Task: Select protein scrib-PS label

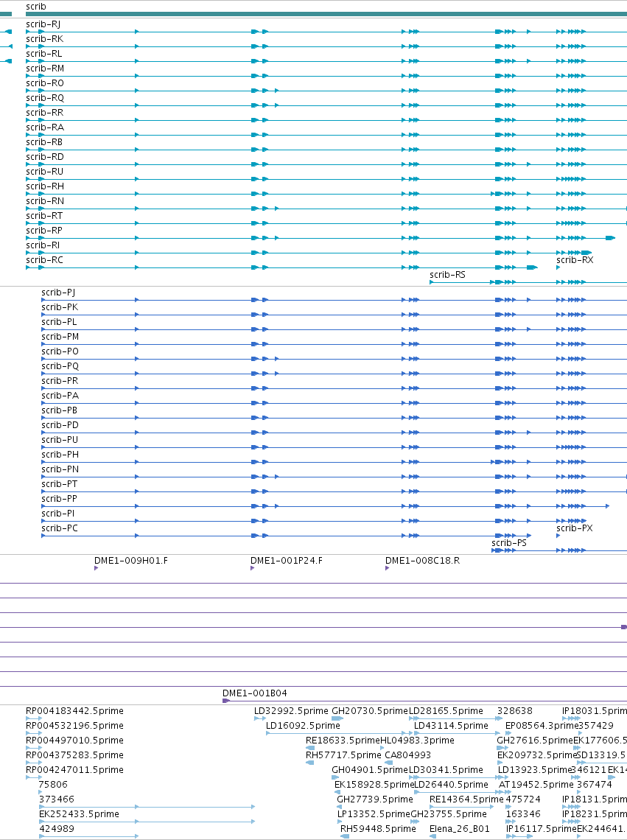Action: click(509, 542)
